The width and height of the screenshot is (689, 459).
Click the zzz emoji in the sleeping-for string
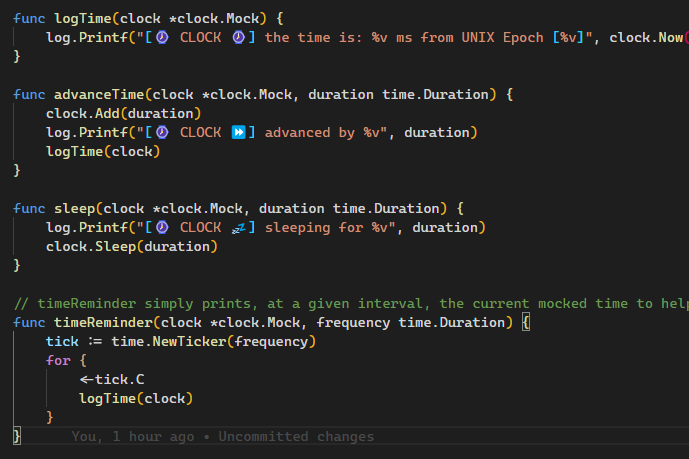(239, 228)
